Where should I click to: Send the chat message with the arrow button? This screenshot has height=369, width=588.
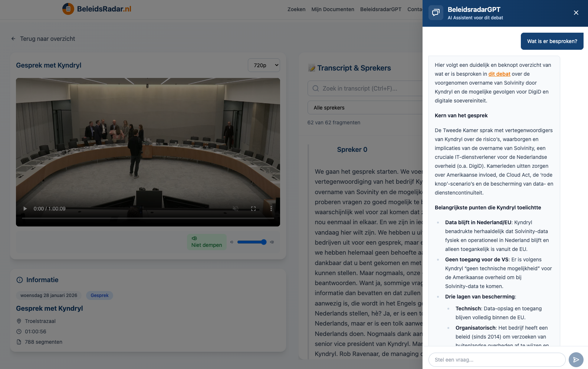pos(576,359)
